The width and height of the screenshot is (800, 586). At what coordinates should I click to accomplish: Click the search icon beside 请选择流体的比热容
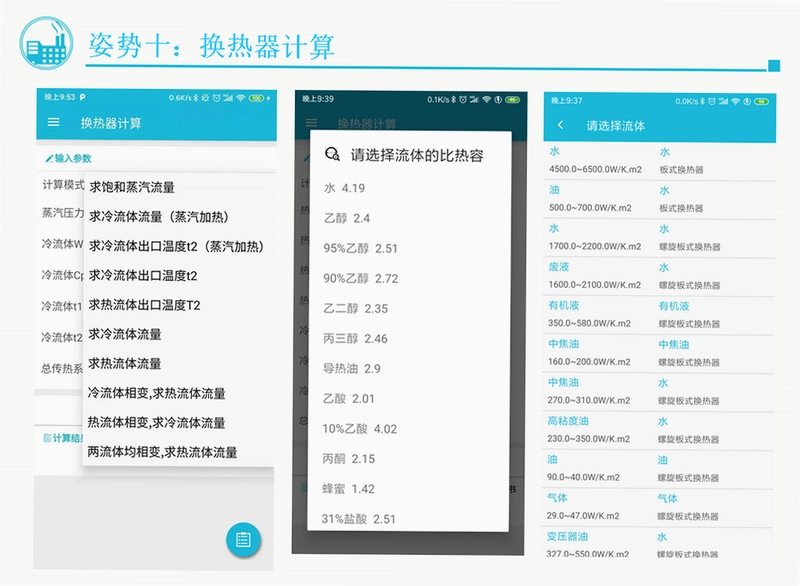point(332,154)
